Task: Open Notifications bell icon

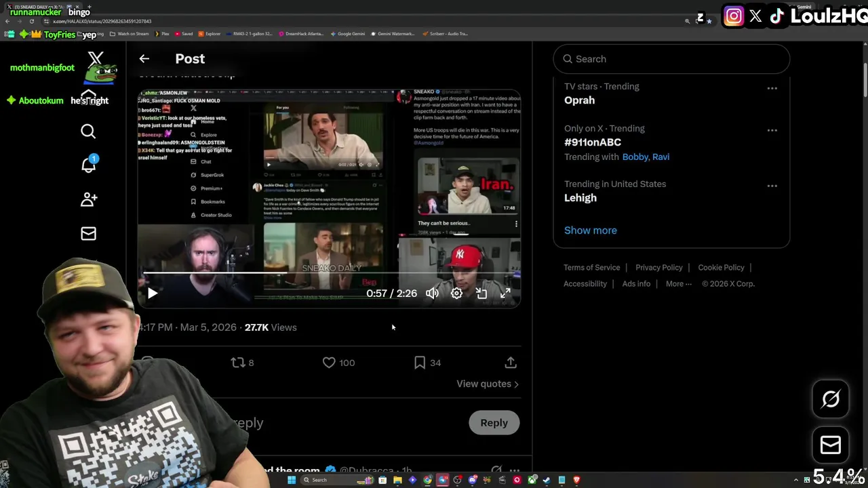Action: click(x=89, y=164)
